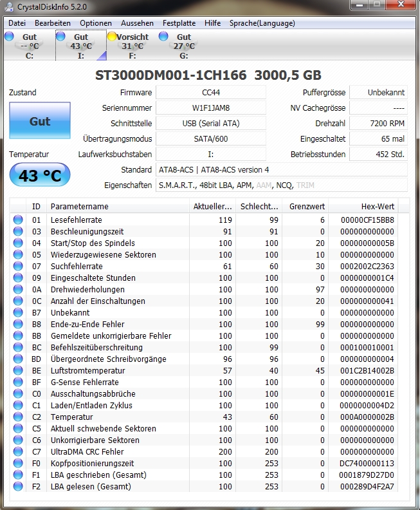Click the Schlecht column header
420x510 pixels.
click(x=259, y=206)
